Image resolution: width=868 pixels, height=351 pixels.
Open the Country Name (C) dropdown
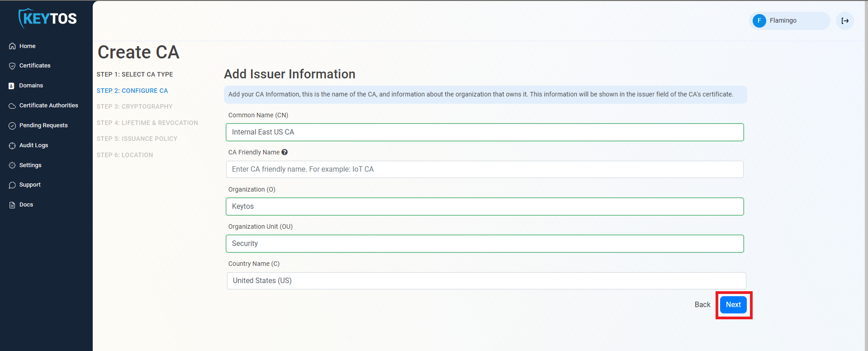[486, 281]
